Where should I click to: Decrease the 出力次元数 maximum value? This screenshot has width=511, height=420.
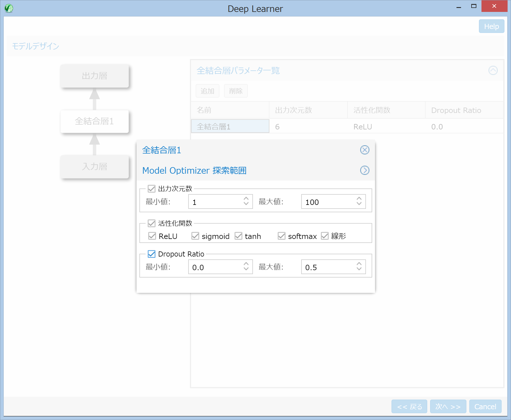pos(359,204)
